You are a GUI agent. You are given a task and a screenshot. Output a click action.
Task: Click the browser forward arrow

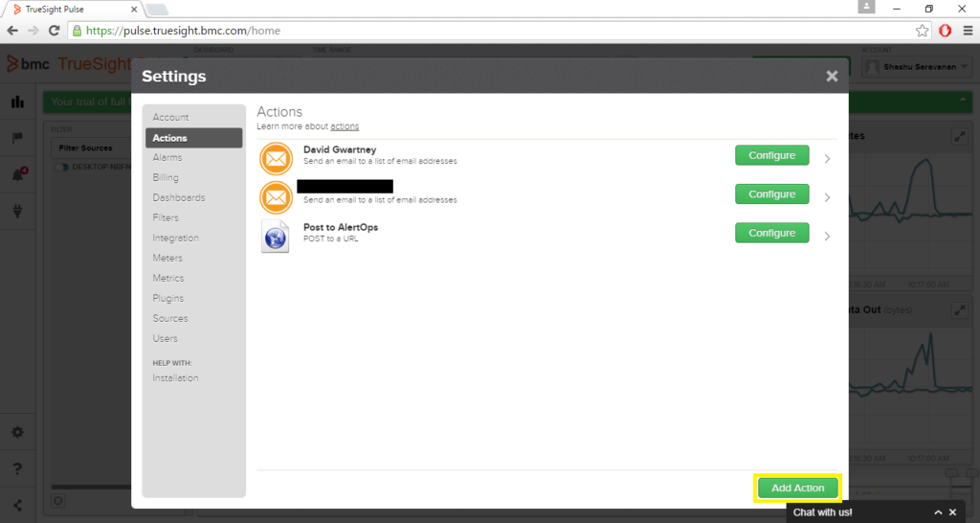[x=33, y=31]
